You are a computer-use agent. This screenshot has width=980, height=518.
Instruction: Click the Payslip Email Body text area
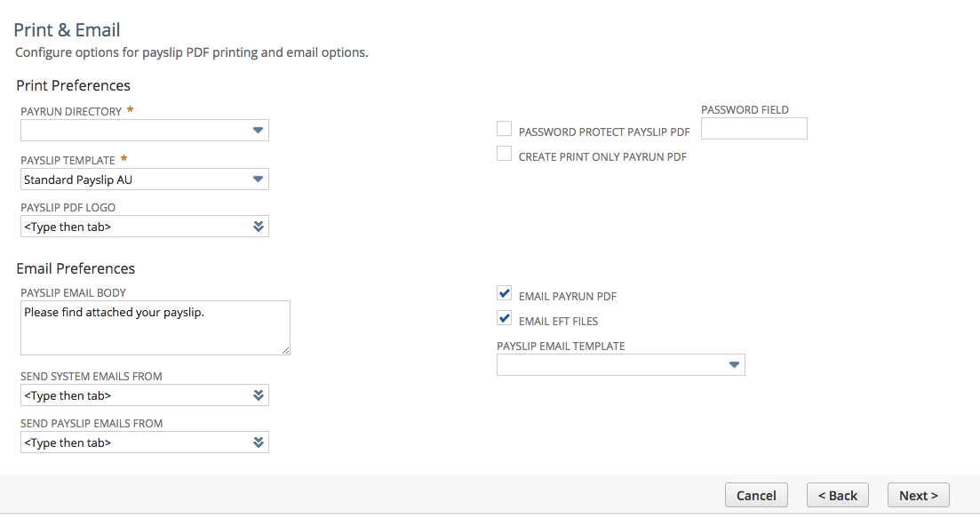coord(155,327)
